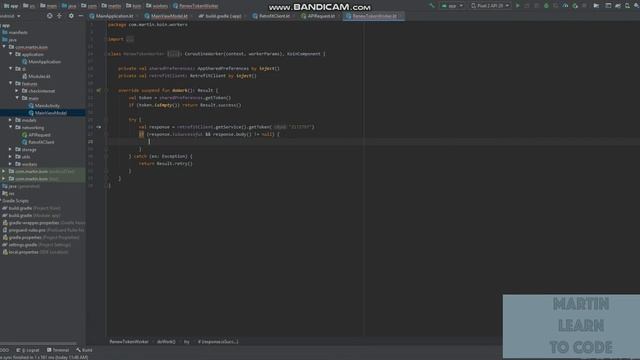Expand the models folder
This screenshot has height=360, width=640.
coord(11,120)
